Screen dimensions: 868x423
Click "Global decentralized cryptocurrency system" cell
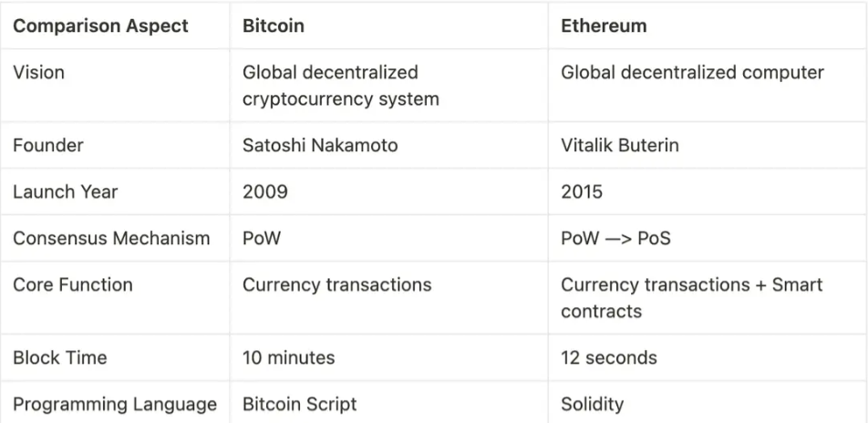pos(340,86)
